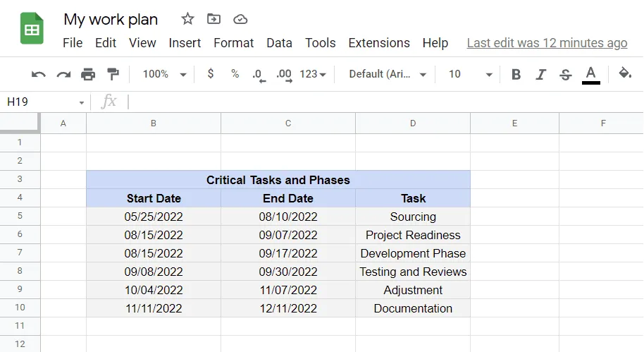Open the text color picker
Image resolution: width=644 pixels, height=352 pixels.
[x=590, y=74]
